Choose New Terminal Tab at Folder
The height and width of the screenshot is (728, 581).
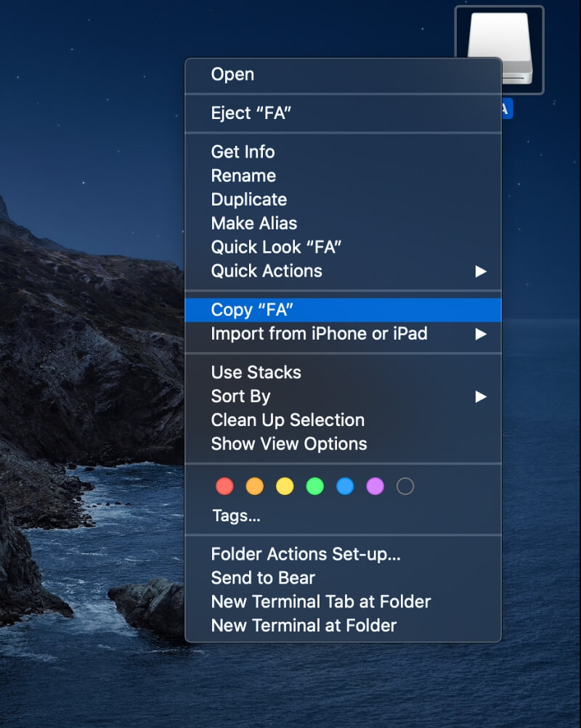(x=344, y=602)
